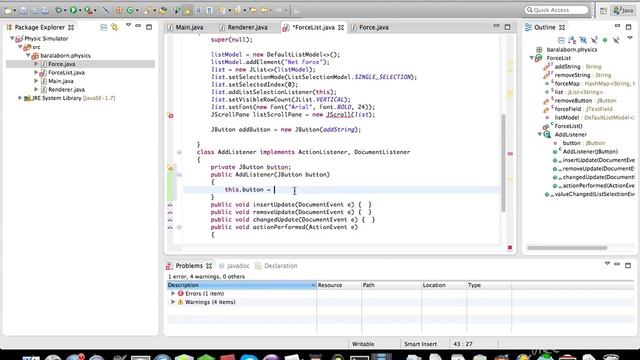Click the New file wizard toolbar icon

8,10
